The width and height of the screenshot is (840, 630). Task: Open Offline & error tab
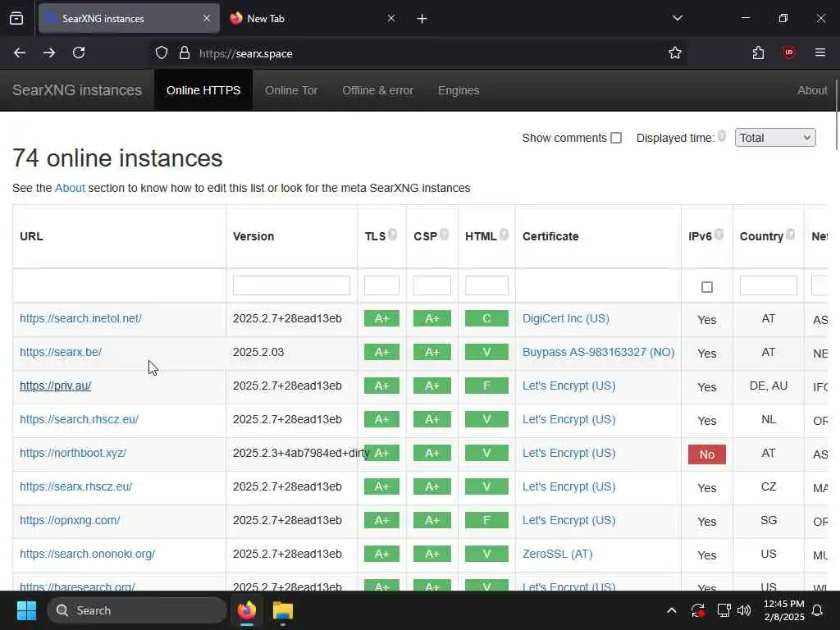point(377,90)
